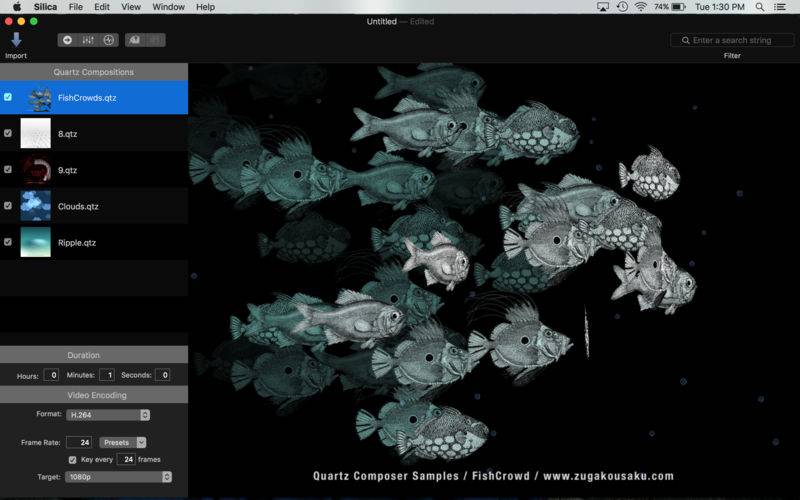
Task: Open the Silica application menu
Action: click(x=45, y=7)
